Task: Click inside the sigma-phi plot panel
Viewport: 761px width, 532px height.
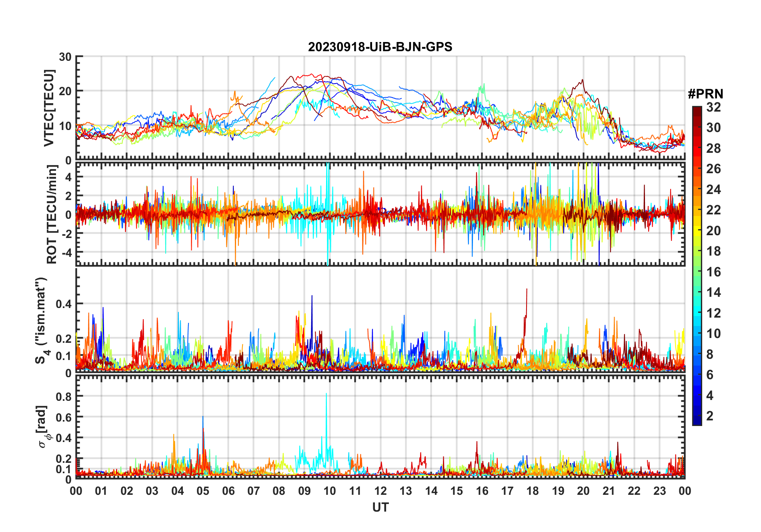Action: click(x=380, y=427)
